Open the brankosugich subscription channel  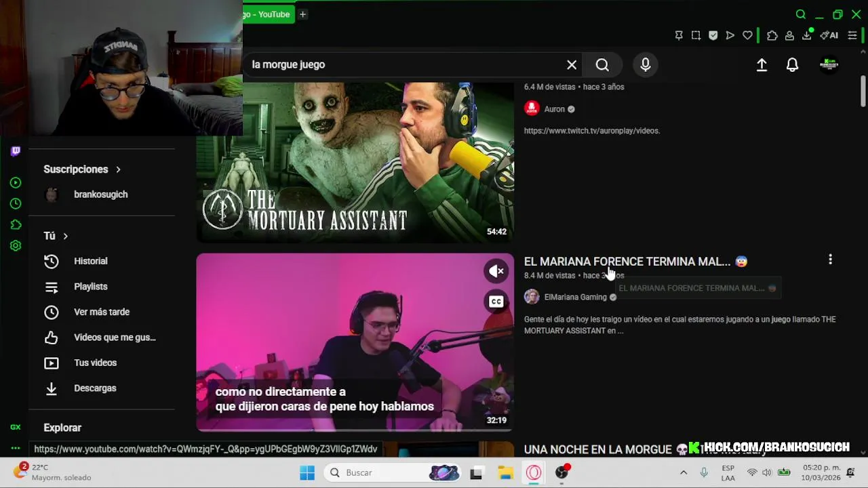102,195
